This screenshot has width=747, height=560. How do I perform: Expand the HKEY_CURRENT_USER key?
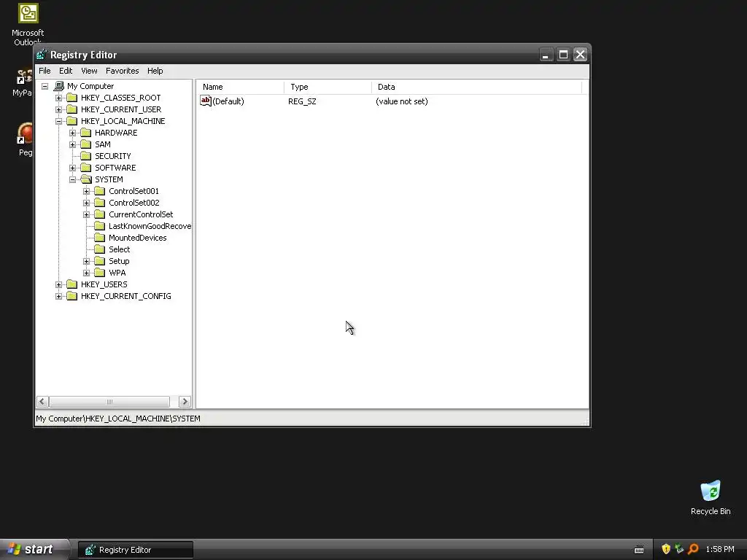pyautogui.click(x=58, y=109)
